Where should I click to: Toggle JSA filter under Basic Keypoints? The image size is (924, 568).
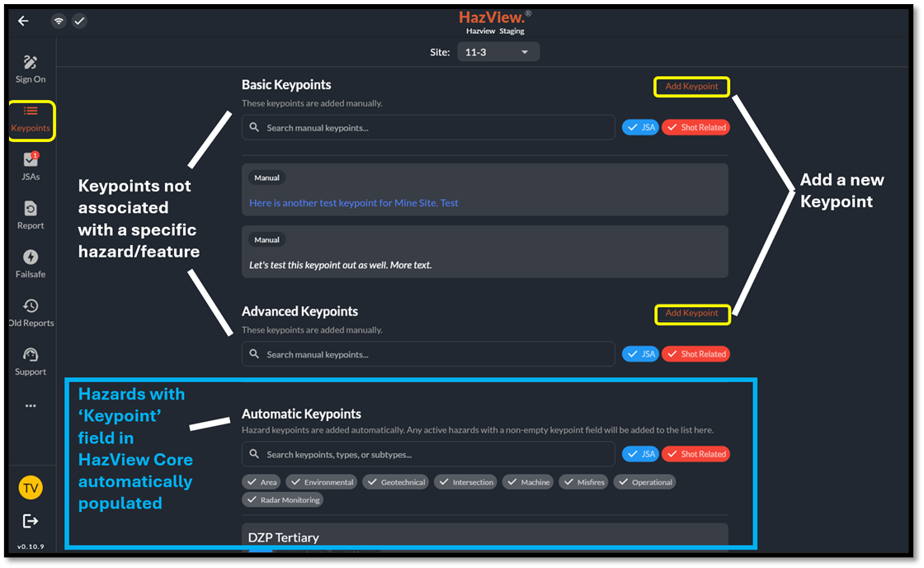(x=640, y=127)
